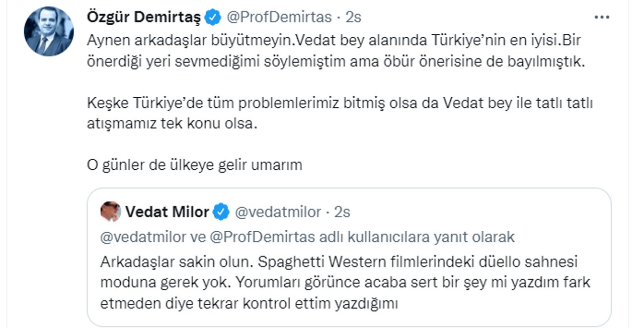
Task: Open the Özgür Demirtaş display name link
Action: point(144,18)
